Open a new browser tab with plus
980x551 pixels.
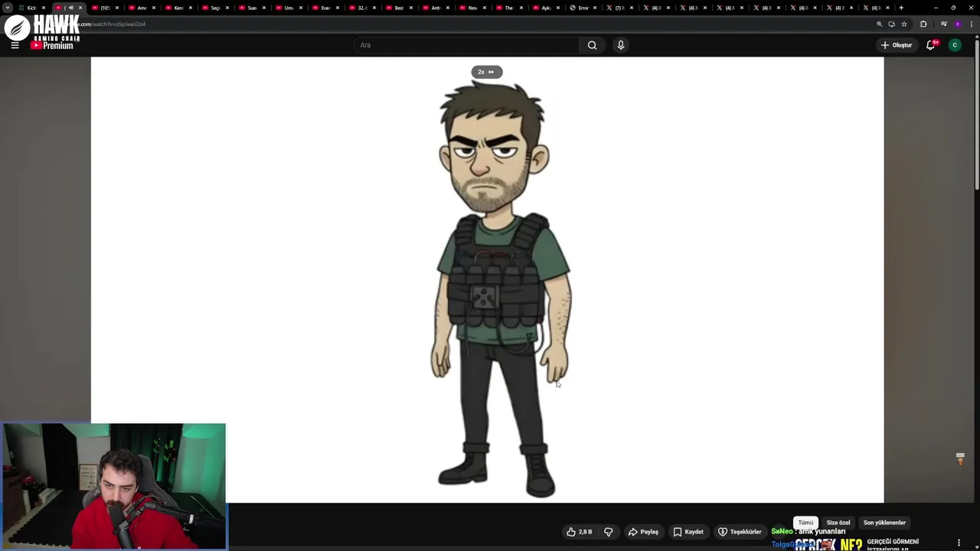(x=901, y=8)
